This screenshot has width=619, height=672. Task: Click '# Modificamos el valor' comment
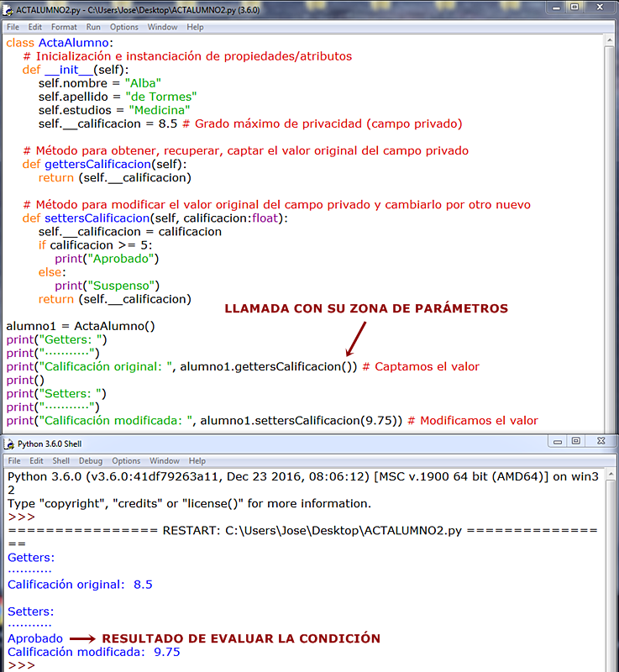pyautogui.click(x=473, y=421)
